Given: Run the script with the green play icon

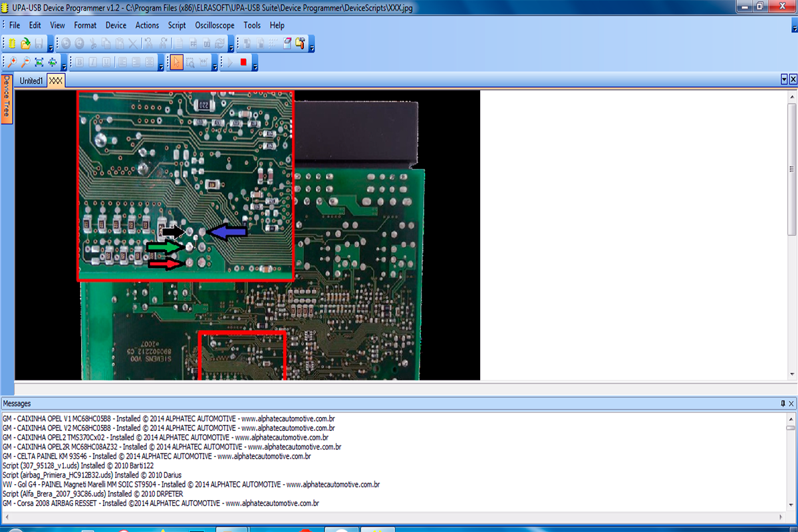Looking at the screenshot, I should coord(229,61).
